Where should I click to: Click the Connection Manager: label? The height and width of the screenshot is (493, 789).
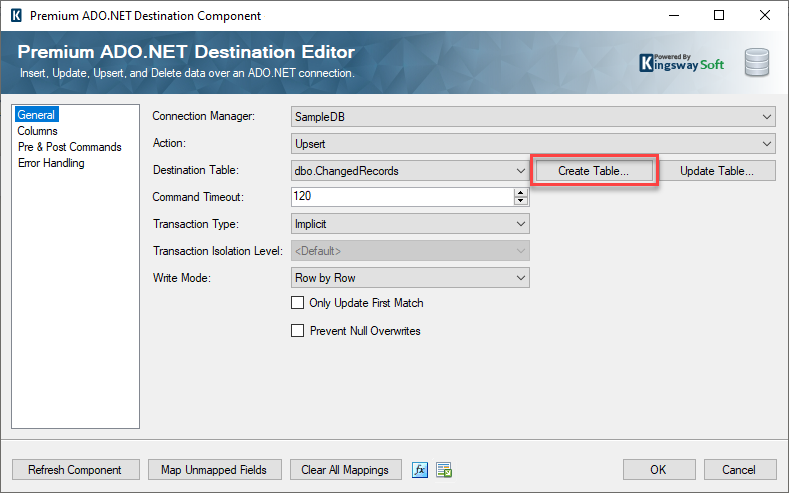[x=204, y=116]
